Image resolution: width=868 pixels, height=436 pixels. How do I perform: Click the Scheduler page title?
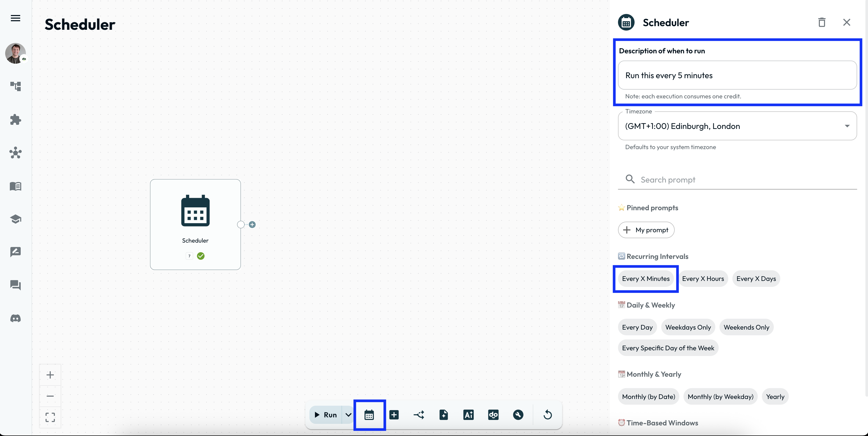pos(80,25)
